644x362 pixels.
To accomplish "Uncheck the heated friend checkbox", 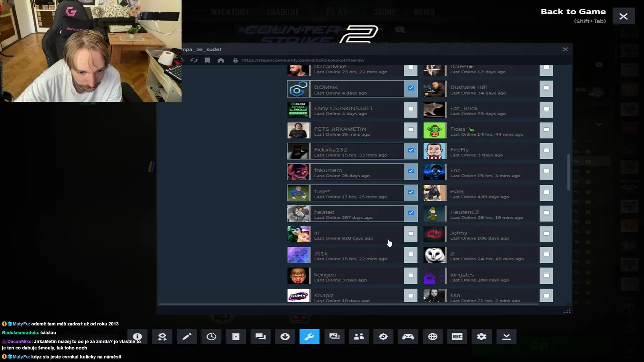I will [411, 213].
